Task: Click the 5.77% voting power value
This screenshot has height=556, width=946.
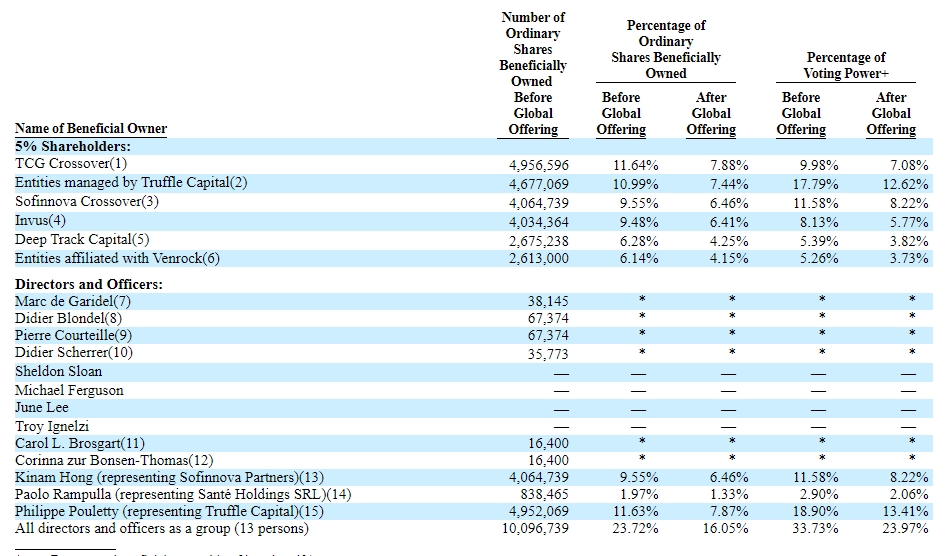Action: point(909,222)
